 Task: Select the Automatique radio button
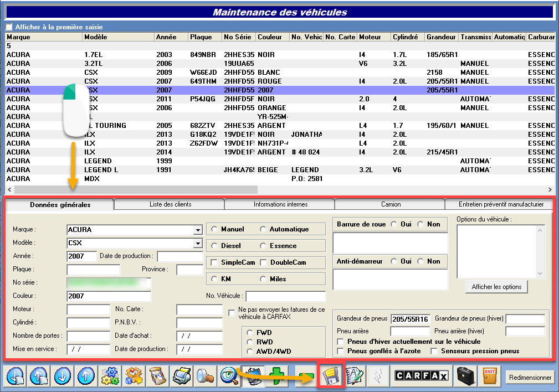pyautogui.click(x=263, y=229)
